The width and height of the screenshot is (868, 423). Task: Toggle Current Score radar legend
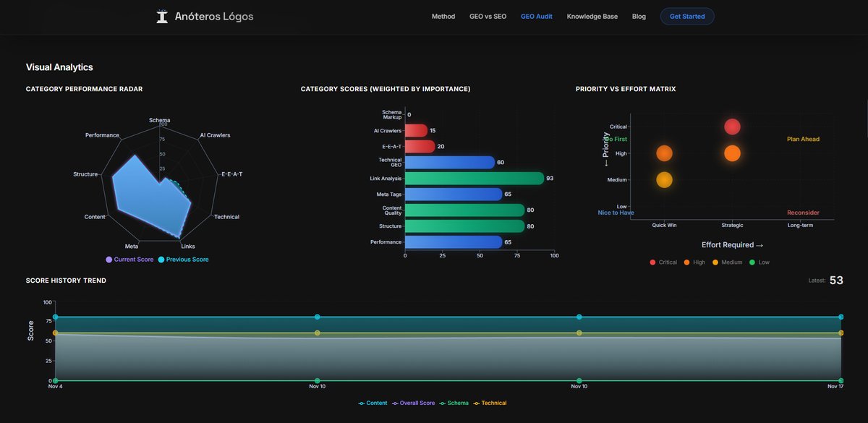click(x=130, y=260)
